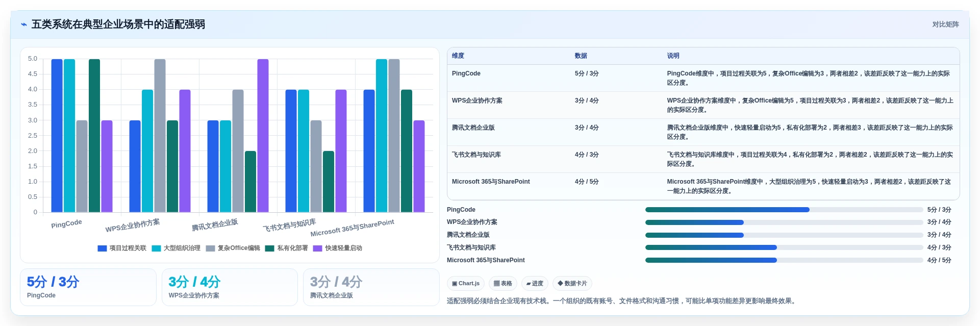Open the 腾讯文档企业版 3分 / 4分 data card
Image resolution: width=980 pixels, height=326 pixels.
tap(371, 287)
